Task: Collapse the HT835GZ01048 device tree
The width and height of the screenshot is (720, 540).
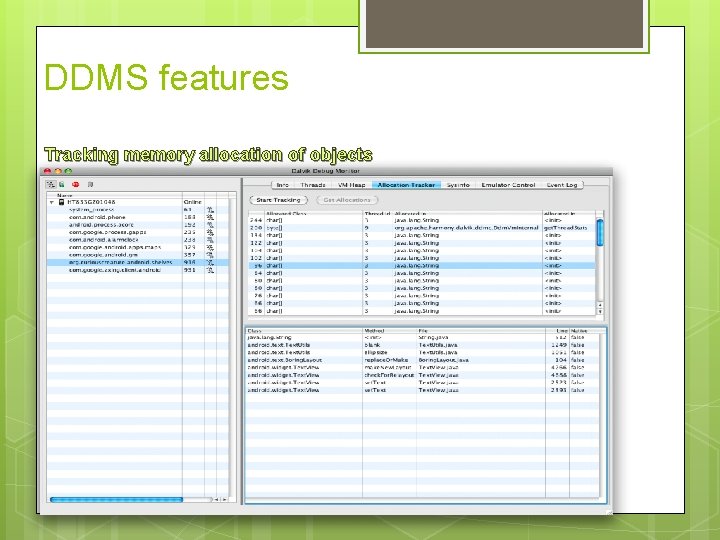Action: [x=52, y=202]
